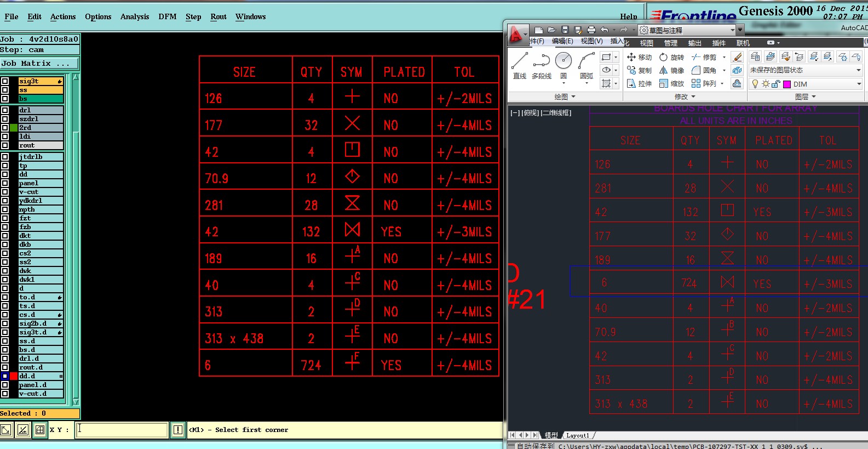Switch to AutoCAD Layout1 tab
Viewport: 868px width, 449px height.
[578, 435]
